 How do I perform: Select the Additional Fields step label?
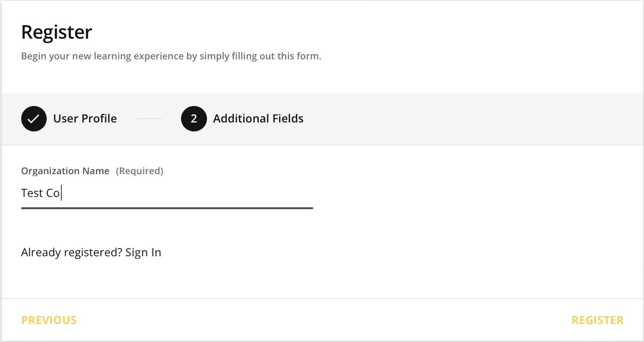[258, 119]
